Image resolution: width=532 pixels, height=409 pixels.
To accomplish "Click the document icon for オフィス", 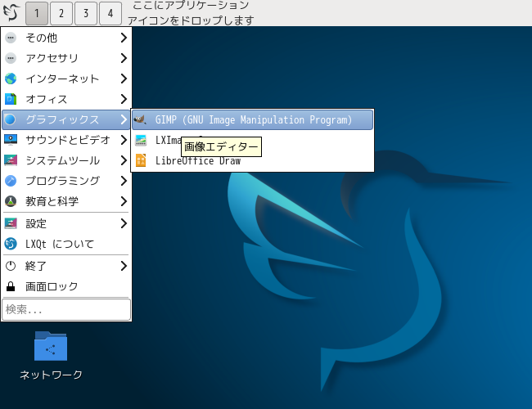I will point(11,99).
